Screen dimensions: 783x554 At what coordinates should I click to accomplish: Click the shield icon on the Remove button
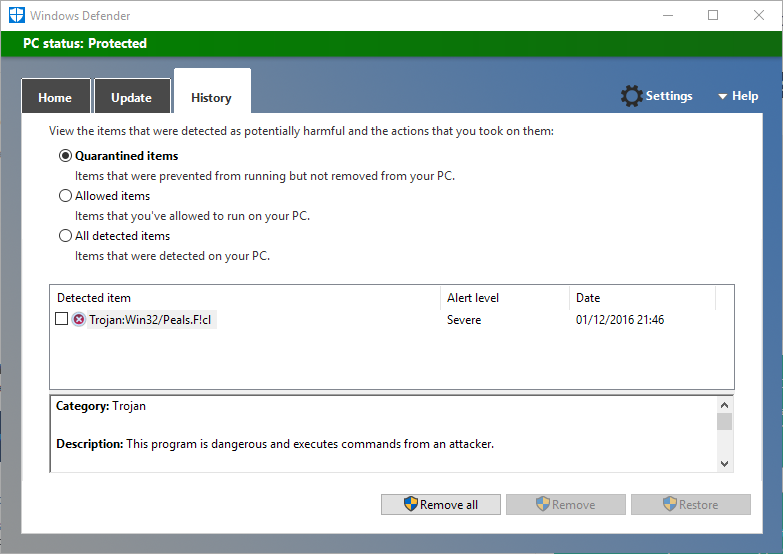pyautogui.click(x=543, y=505)
